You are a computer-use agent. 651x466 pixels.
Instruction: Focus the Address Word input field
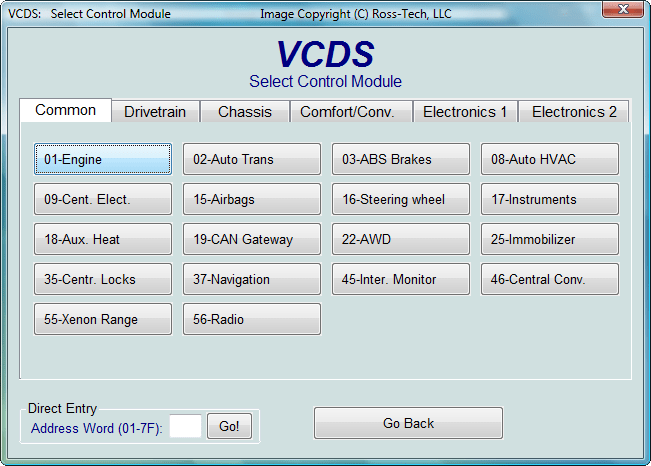185,426
